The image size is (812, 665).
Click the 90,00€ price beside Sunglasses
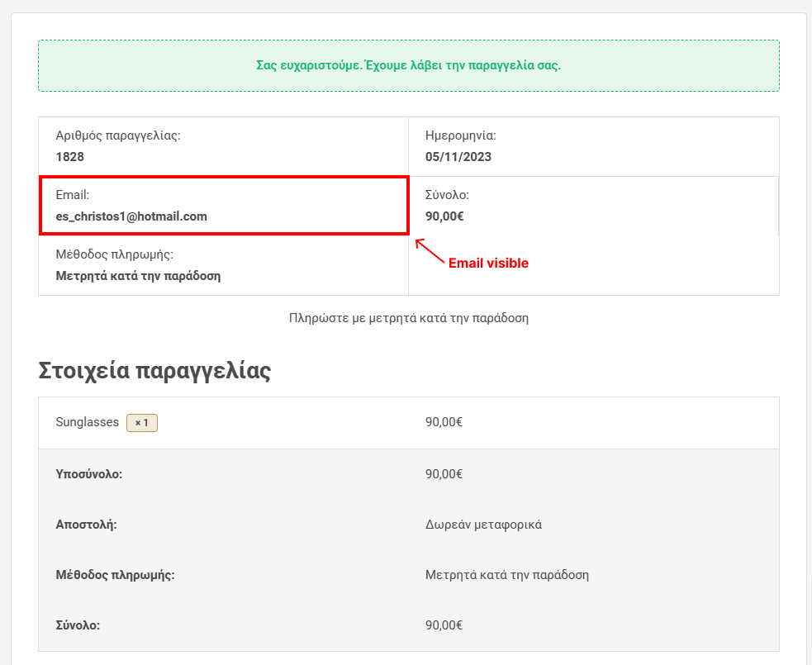pyautogui.click(x=444, y=422)
